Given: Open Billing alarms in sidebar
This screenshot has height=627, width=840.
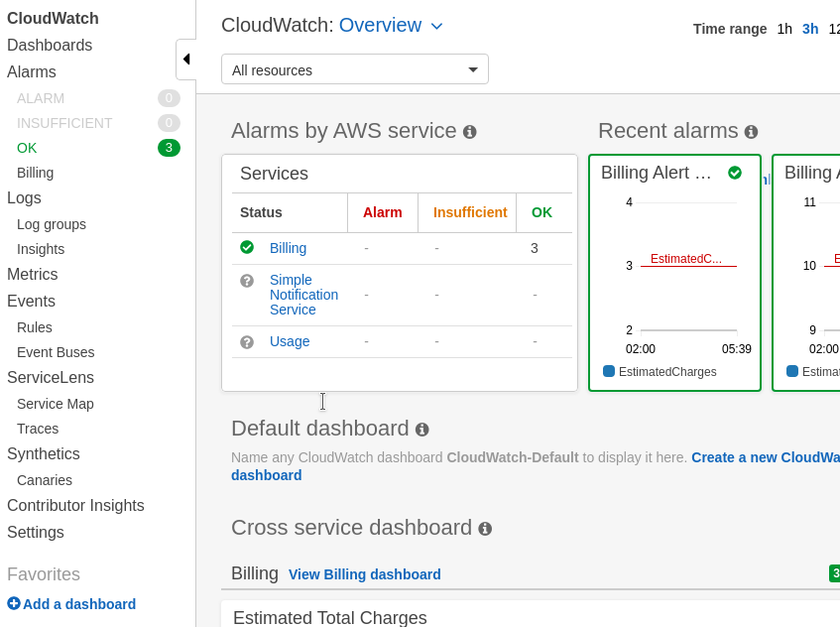Looking at the screenshot, I should [x=36, y=173].
